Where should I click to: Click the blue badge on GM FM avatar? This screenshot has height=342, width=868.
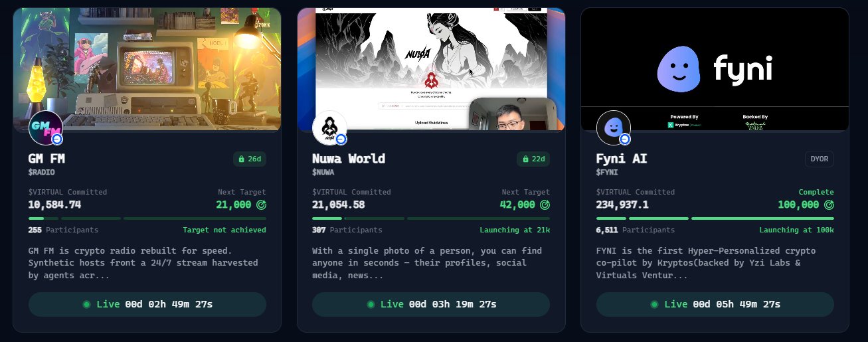[x=57, y=139]
